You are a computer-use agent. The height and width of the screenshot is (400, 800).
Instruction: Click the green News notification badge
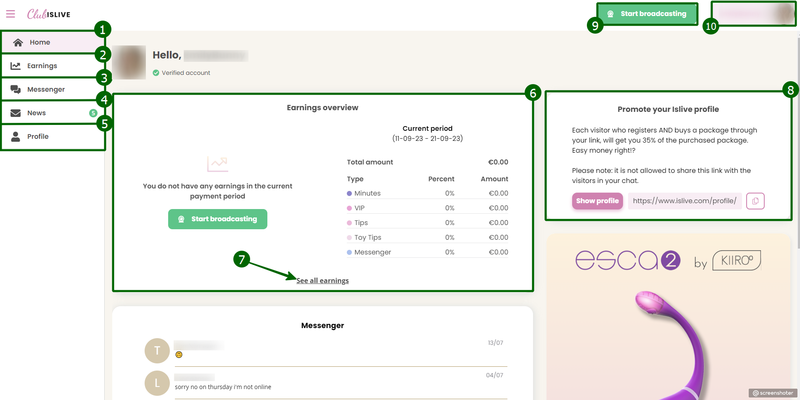(x=92, y=114)
